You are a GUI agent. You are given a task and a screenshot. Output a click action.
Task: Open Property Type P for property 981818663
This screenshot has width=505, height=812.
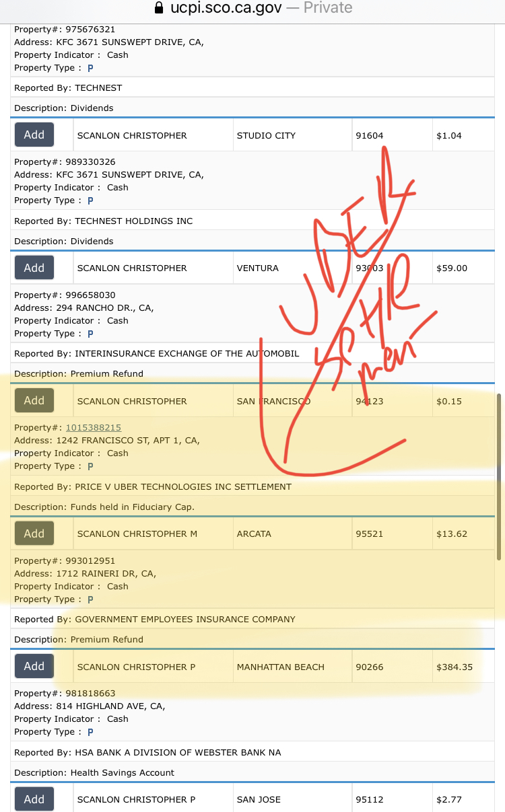[90, 732]
